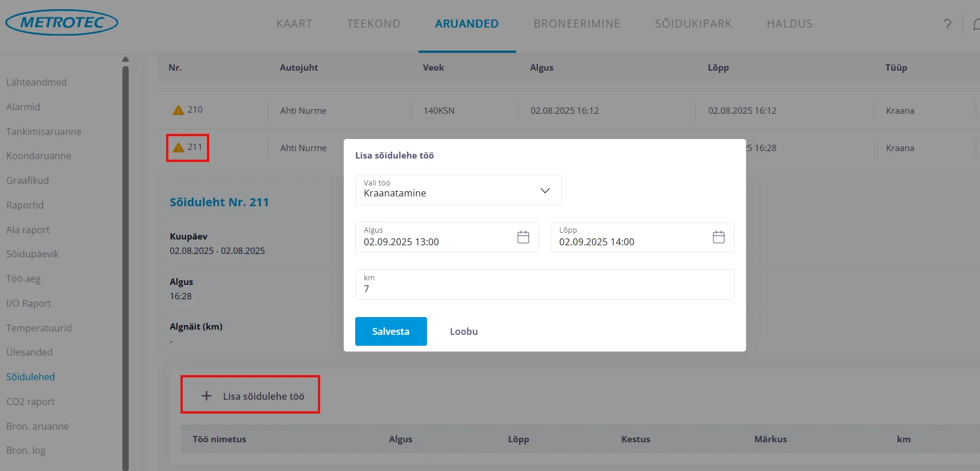Open calendar picker for Algus field

coord(523,237)
